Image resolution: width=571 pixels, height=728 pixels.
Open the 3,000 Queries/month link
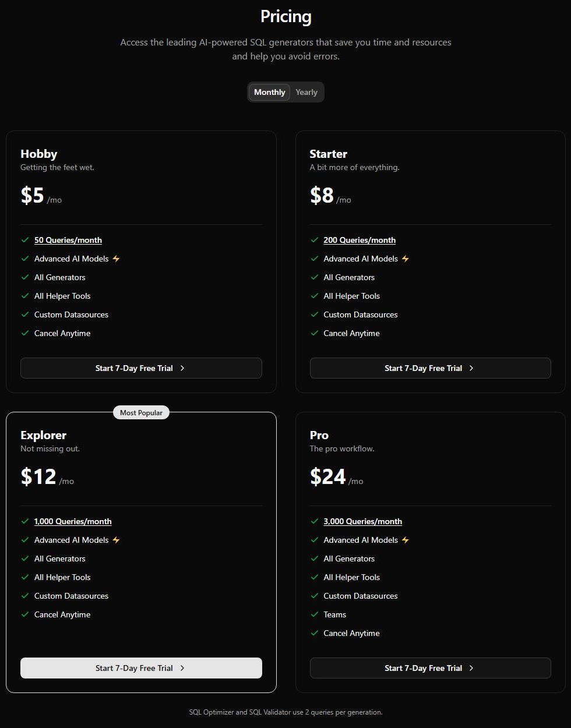click(363, 521)
